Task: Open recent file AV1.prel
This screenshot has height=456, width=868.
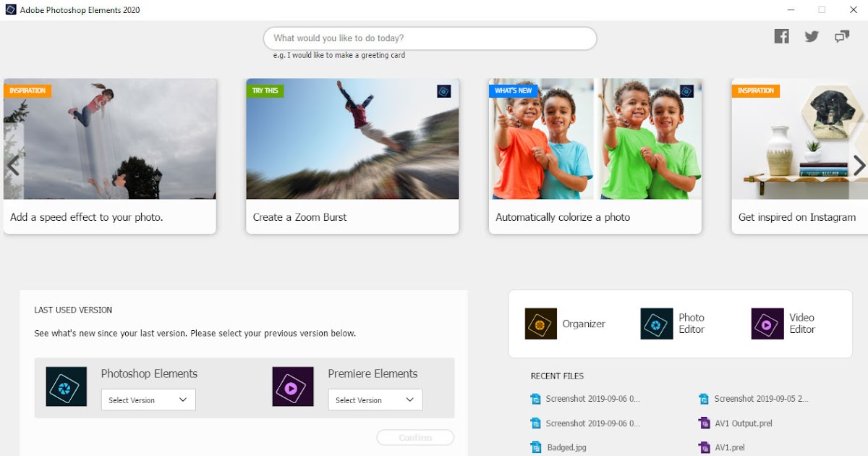Action: 729,447
